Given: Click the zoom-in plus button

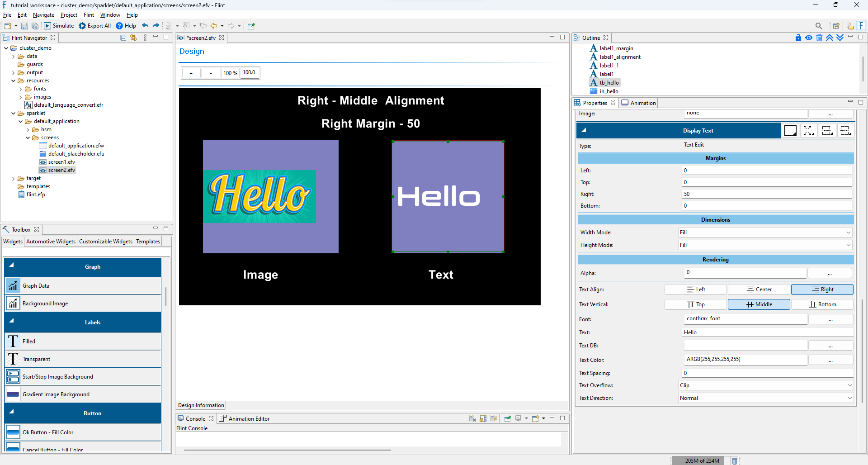Looking at the screenshot, I should [191, 73].
